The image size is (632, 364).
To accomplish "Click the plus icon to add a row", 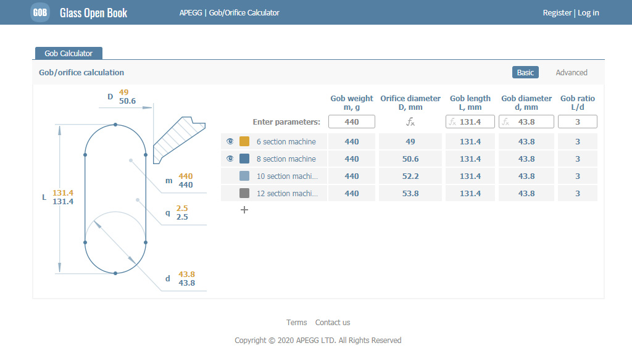I will coord(244,210).
